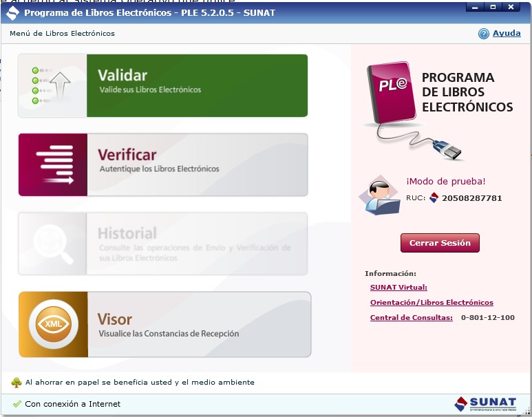Click the SUNAT logo in the title bar
This screenshot has height=417, width=532.
pos(12,12)
